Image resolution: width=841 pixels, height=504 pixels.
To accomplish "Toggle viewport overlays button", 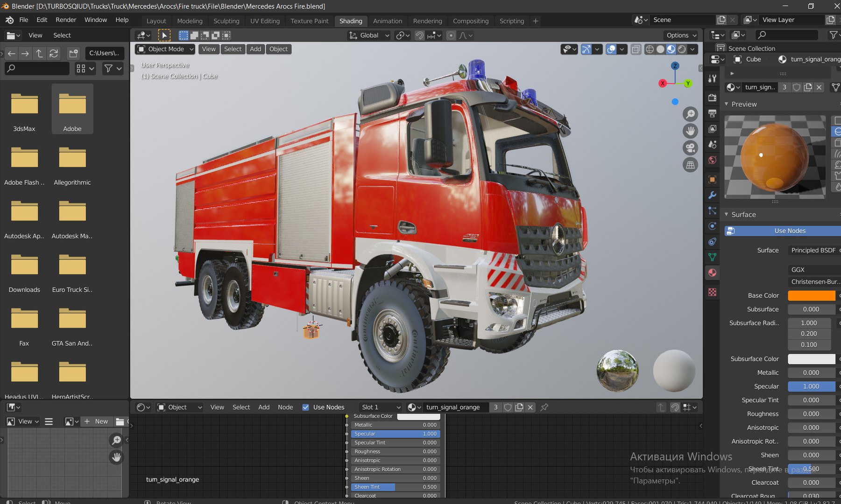I will click(x=611, y=49).
